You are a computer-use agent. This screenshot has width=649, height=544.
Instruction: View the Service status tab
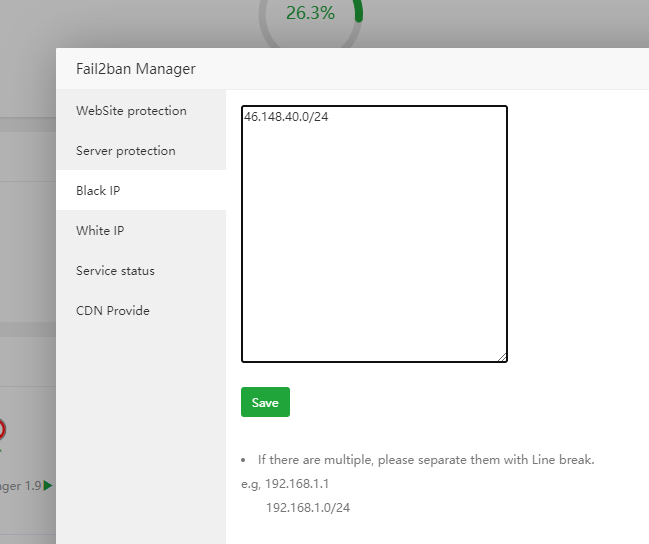(x=141, y=271)
